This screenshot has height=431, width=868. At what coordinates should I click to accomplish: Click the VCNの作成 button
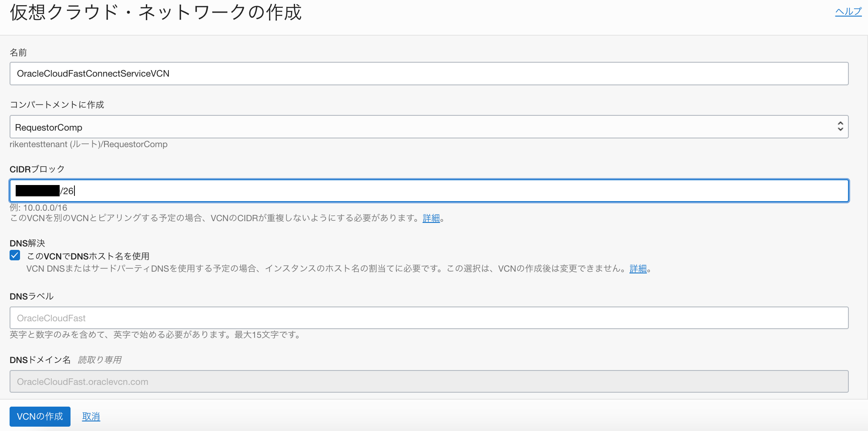click(x=40, y=416)
